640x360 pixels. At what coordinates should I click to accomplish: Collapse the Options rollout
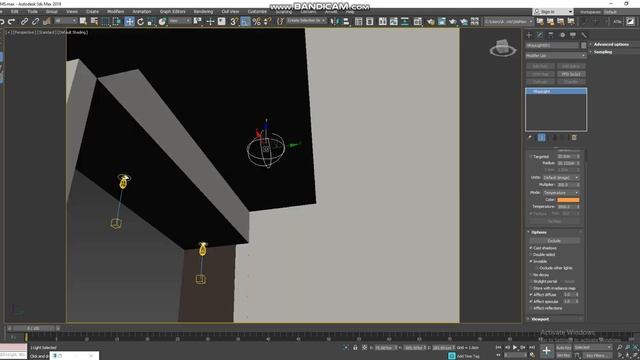point(538,232)
